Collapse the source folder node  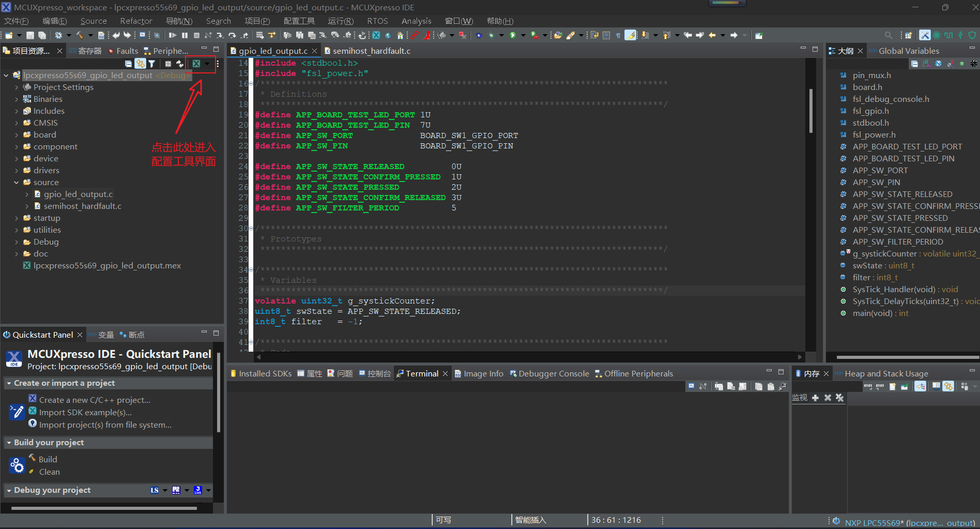point(17,183)
